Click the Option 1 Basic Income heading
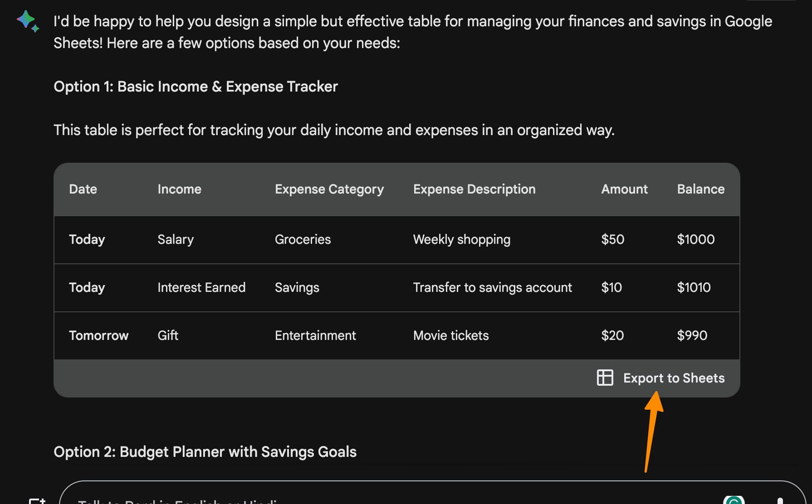Viewport: 812px width, 504px height. pos(196,87)
